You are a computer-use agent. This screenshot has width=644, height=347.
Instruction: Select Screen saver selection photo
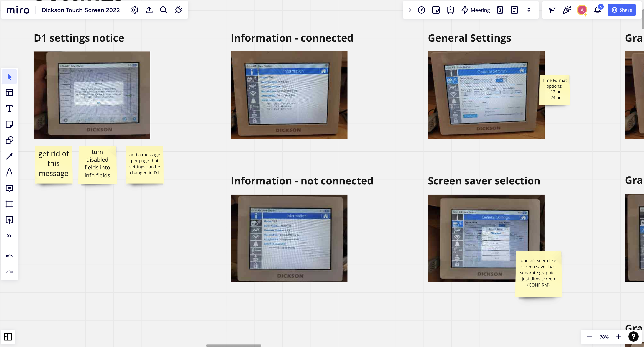[486, 238]
